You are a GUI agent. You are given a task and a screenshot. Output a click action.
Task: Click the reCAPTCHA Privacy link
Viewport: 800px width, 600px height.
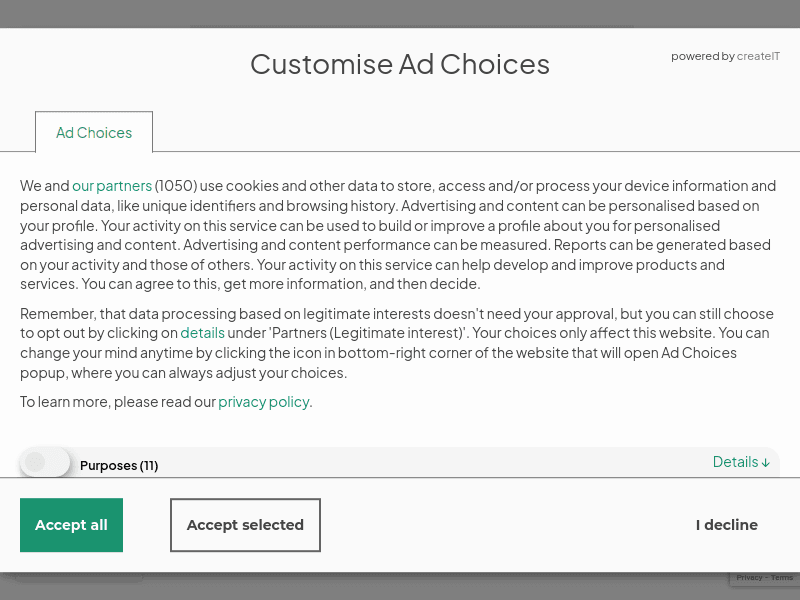tap(749, 578)
